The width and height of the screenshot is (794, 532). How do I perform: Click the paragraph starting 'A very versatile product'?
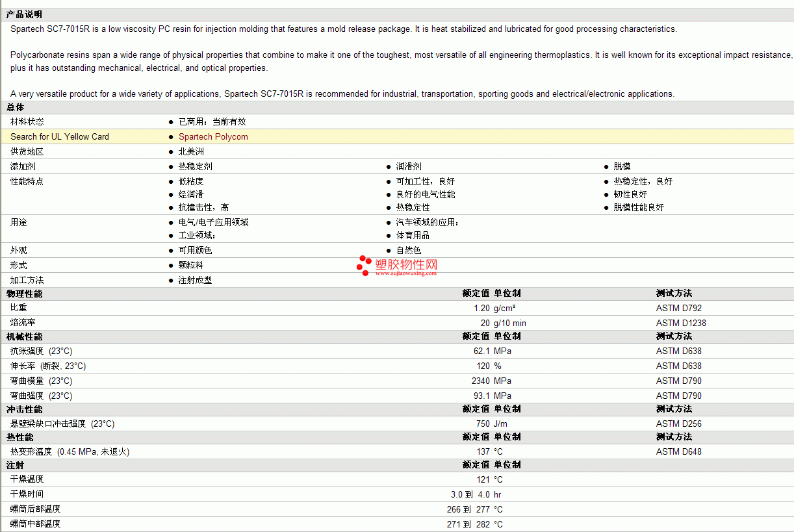tap(342, 94)
